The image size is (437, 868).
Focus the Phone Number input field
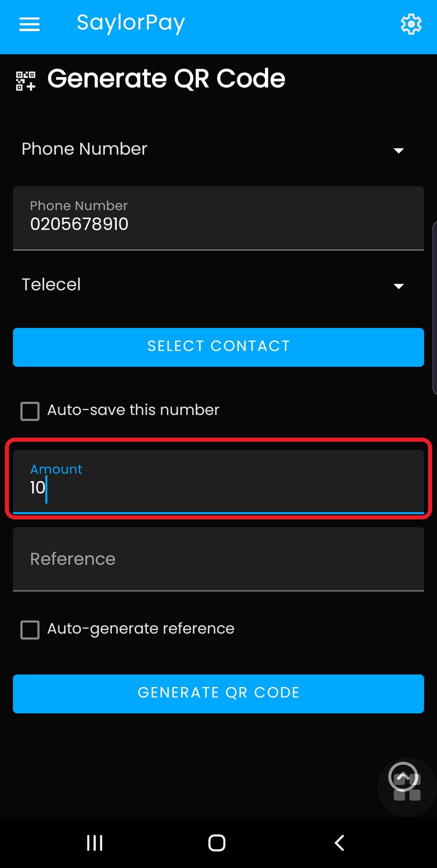218,218
